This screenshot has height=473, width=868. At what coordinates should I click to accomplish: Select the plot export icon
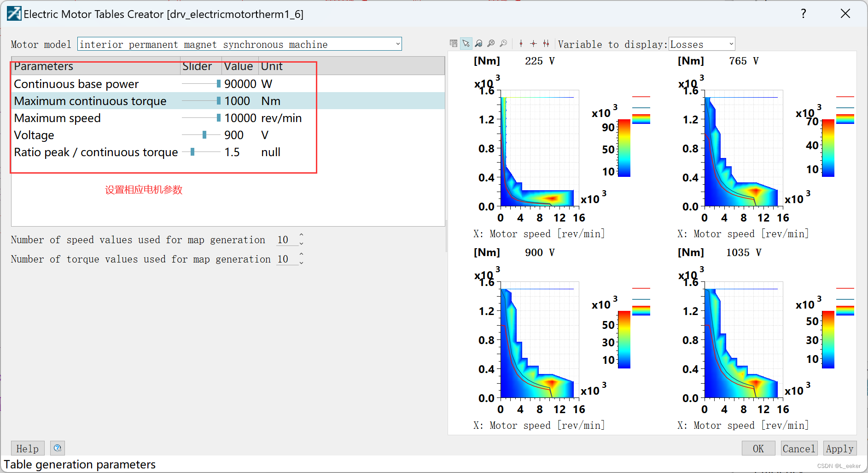pos(454,43)
